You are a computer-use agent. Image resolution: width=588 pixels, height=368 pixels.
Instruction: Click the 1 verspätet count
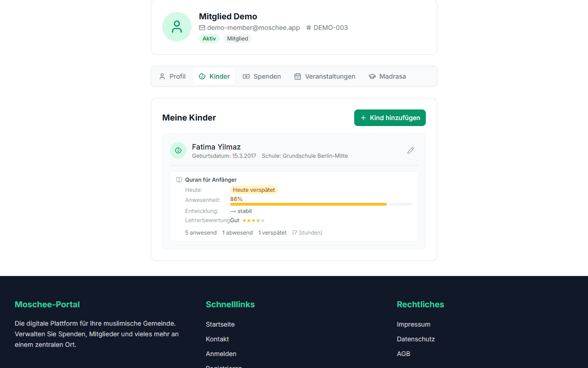pos(272,233)
